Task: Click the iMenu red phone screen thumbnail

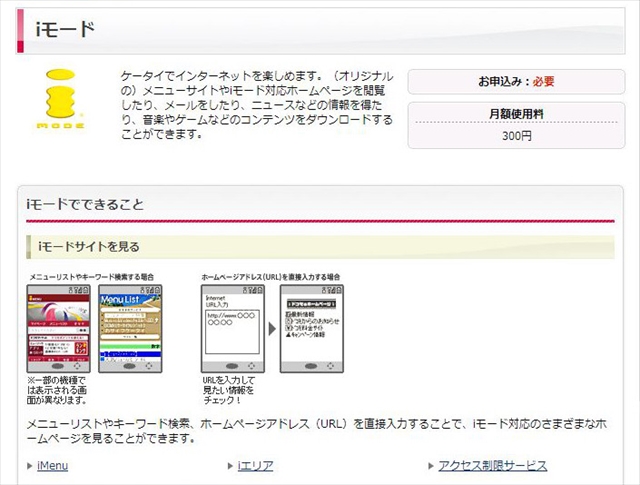Action: (58, 329)
